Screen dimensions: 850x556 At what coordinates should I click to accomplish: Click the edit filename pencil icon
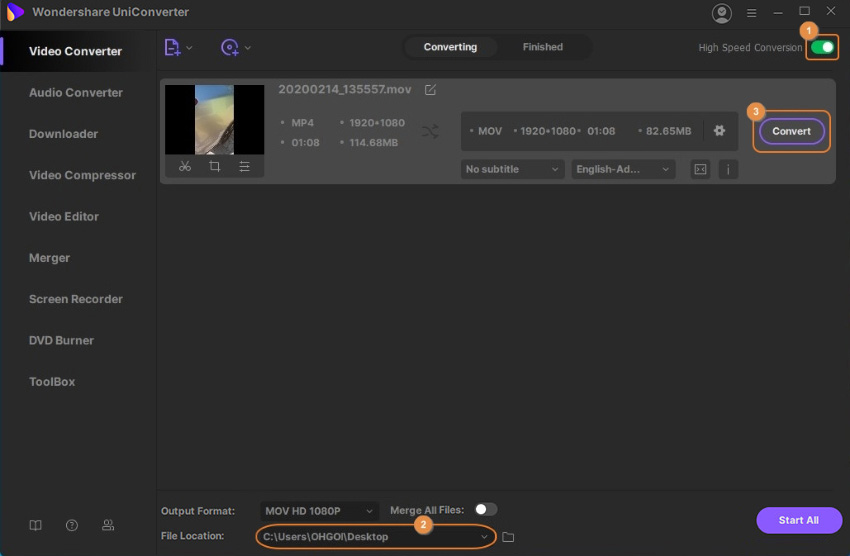click(430, 90)
